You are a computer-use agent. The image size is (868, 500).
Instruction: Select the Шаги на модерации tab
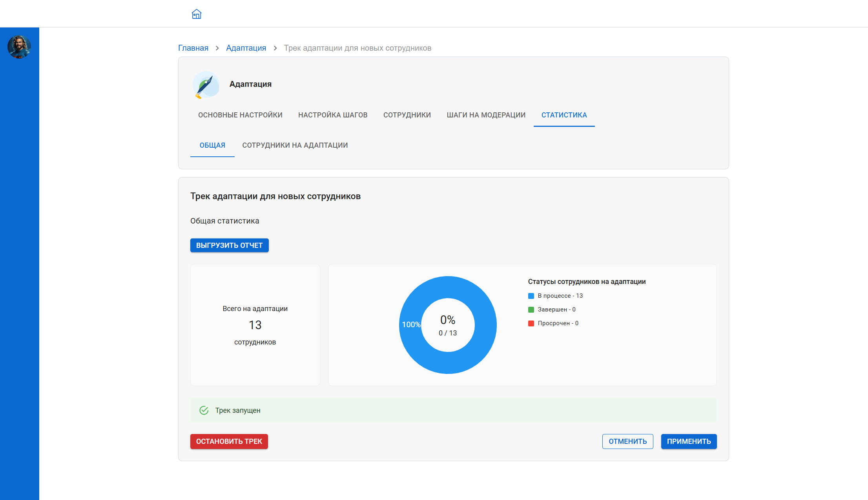click(x=486, y=115)
